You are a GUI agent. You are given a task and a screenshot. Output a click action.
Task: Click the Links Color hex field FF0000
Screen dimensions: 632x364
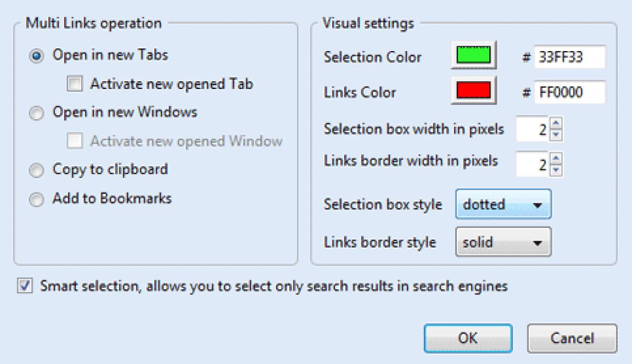coord(570,92)
